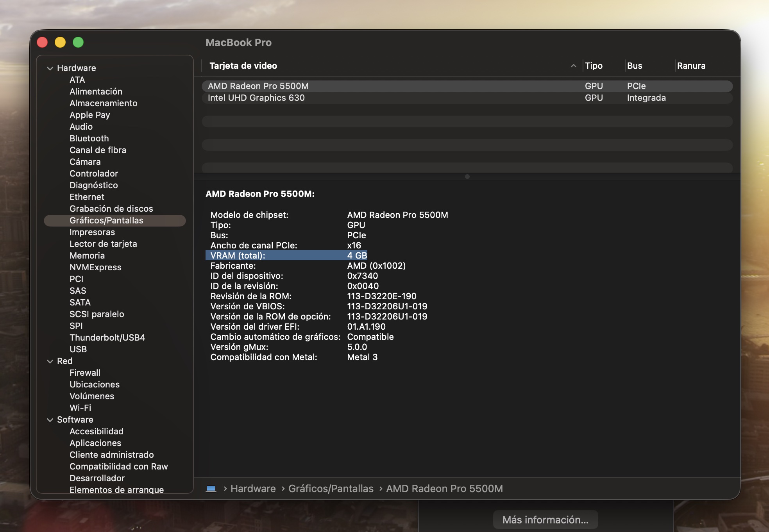Collapse the Software section
The image size is (769, 532).
pos(50,420)
